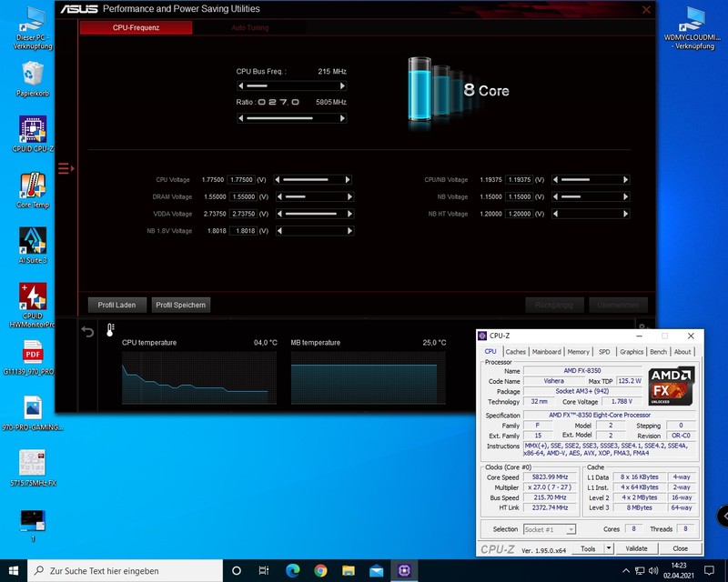Click the Tools button in CPU-Z
728x582 pixels.
click(587, 548)
